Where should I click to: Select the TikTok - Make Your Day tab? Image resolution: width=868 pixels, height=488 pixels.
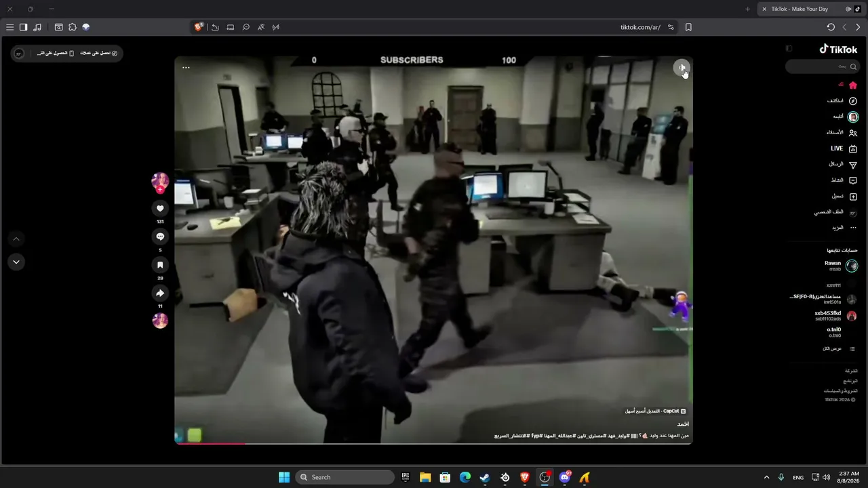(811, 9)
